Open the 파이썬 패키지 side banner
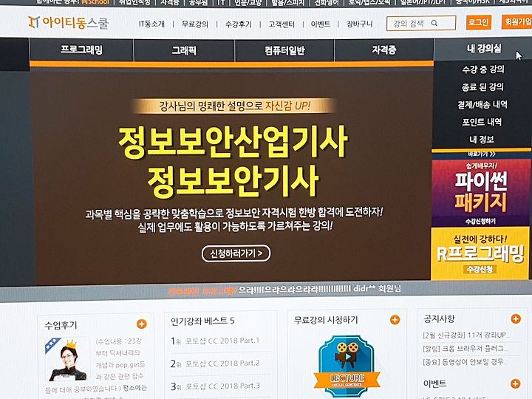Image resolution: width=532 pixels, height=399 pixels. click(480, 193)
